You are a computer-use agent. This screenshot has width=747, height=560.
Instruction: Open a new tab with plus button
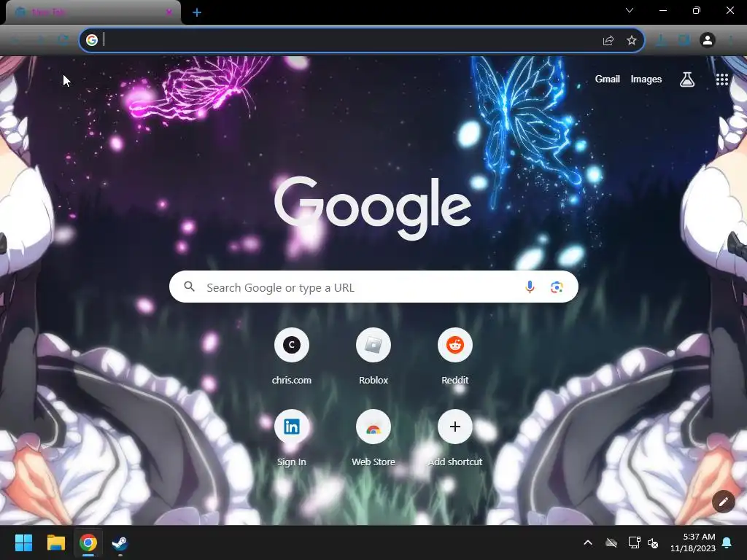click(197, 13)
